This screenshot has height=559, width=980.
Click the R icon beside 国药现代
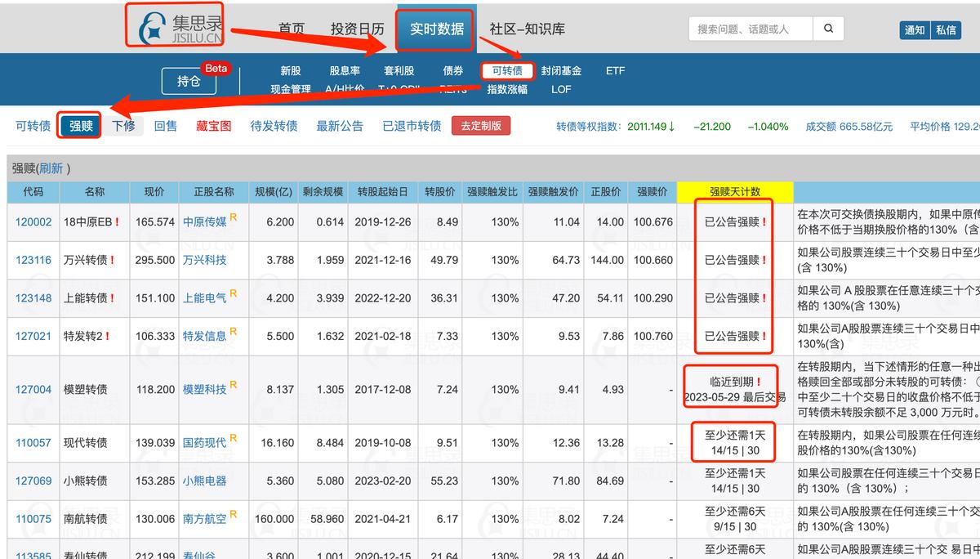[233, 436]
